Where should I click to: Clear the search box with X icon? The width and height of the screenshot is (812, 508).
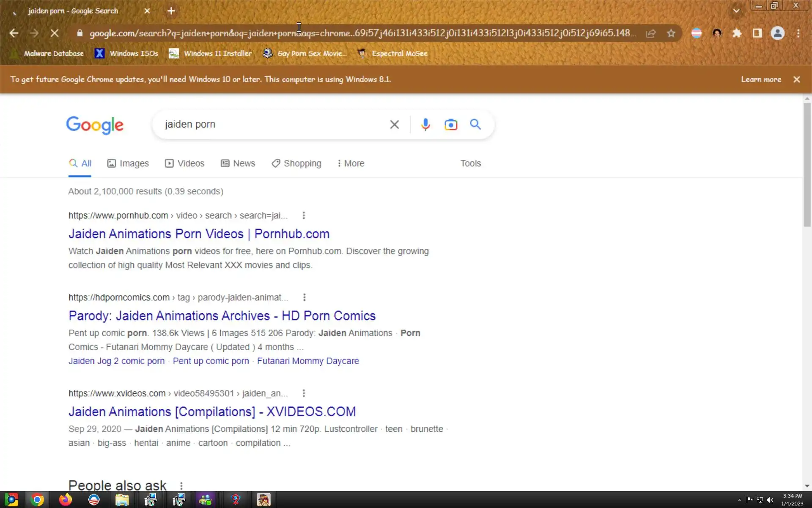[394, 124]
